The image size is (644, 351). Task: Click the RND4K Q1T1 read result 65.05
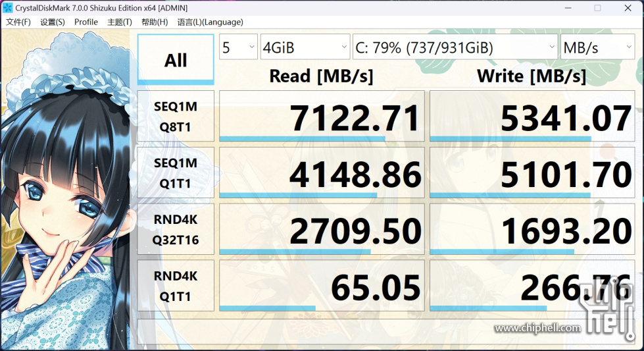[322, 286]
